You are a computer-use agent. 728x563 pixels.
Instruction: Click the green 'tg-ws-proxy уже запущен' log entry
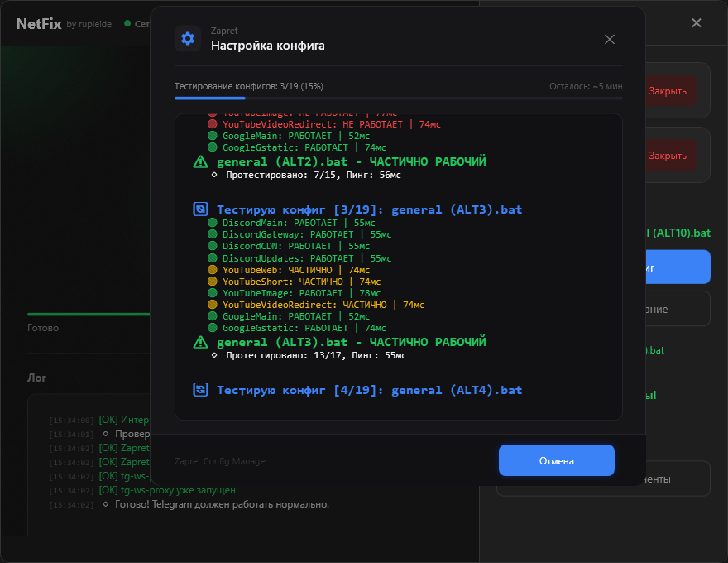pyautogui.click(x=167, y=490)
